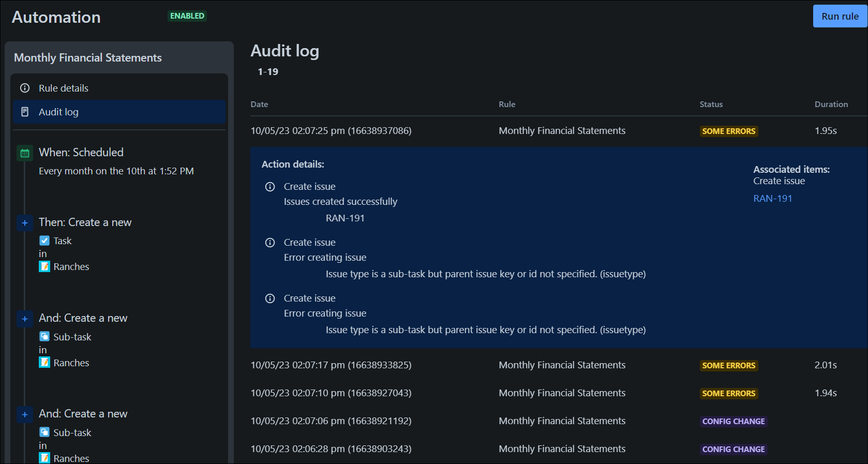Click CONFIG CHANGE status on 02:06:28 entry
Screen dimensions: 868x464
[733, 450]
